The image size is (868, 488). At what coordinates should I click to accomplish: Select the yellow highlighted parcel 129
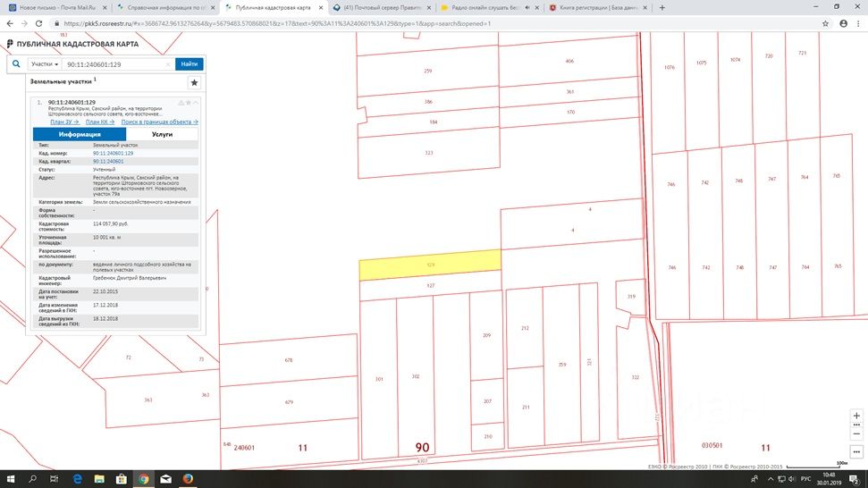pyautogui.click(x=430, y=265)
